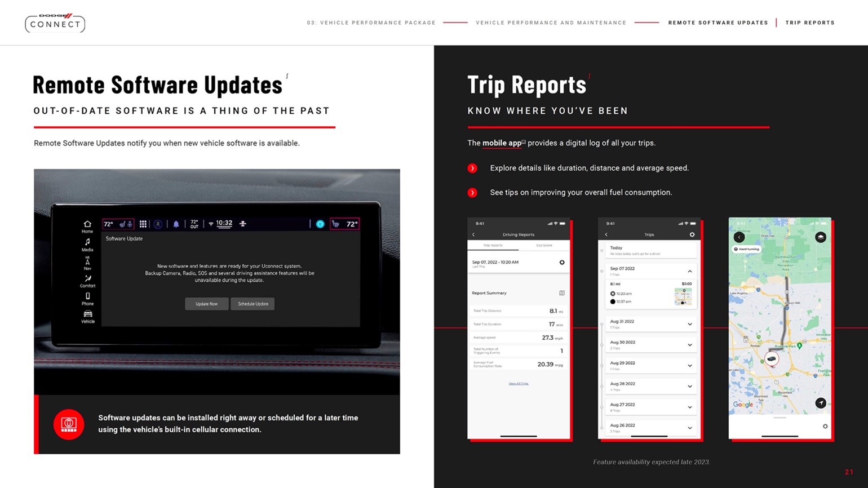This screenshot has width=868, height=488.
Task: Expand the Aug 31 2022 trips
Action: point(689,324)
